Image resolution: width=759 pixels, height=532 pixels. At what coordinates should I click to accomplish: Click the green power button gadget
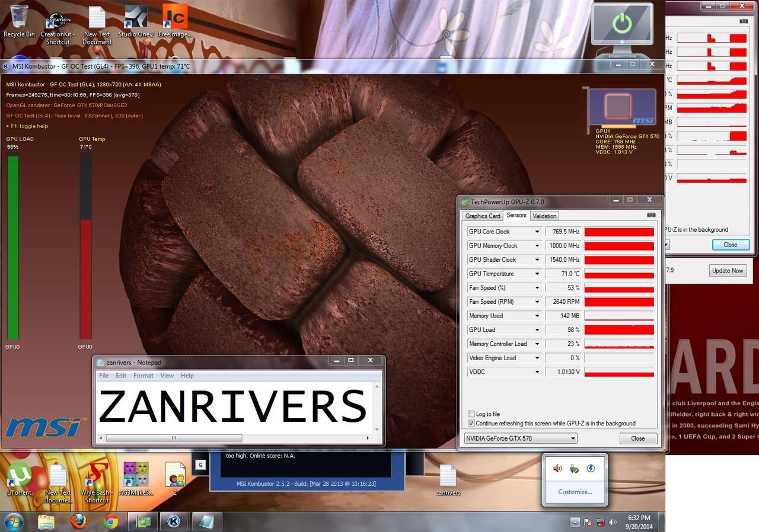click(x=622, y=24)
